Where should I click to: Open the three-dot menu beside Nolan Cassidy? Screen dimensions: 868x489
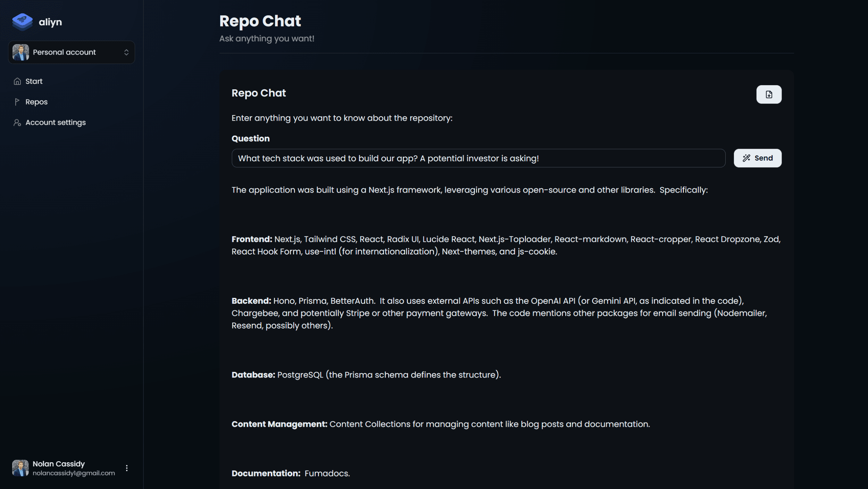point(127,468)
